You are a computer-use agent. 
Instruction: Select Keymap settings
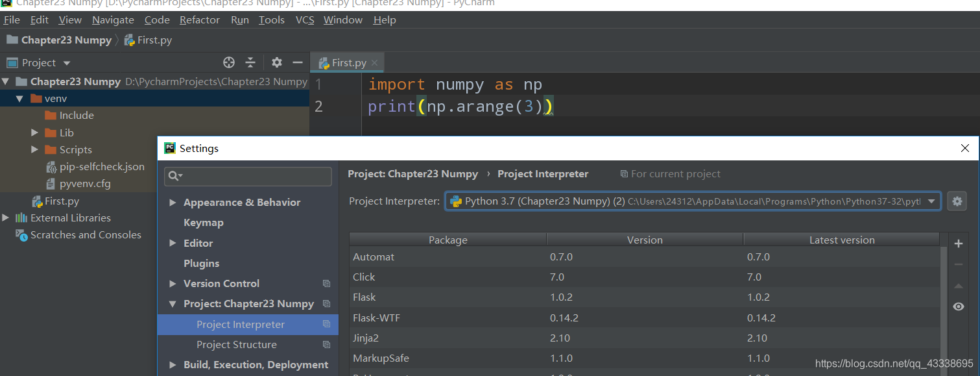coord(203,223)
